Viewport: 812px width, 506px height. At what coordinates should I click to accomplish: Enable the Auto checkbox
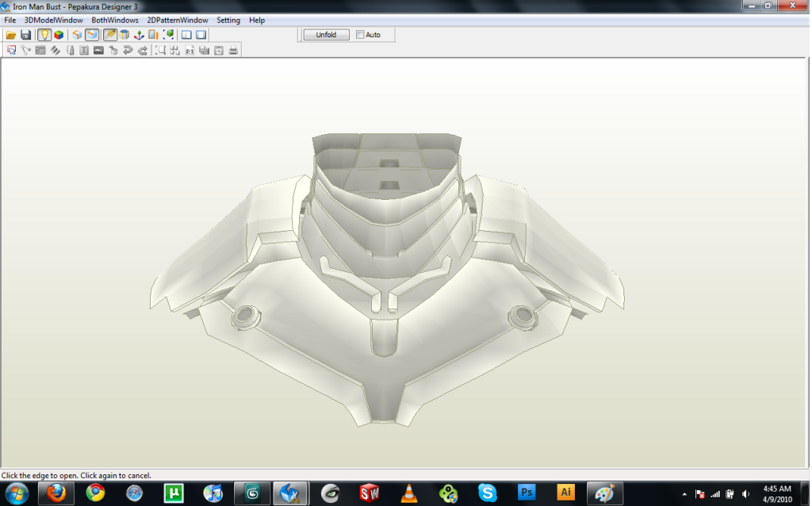click(361, 35)
